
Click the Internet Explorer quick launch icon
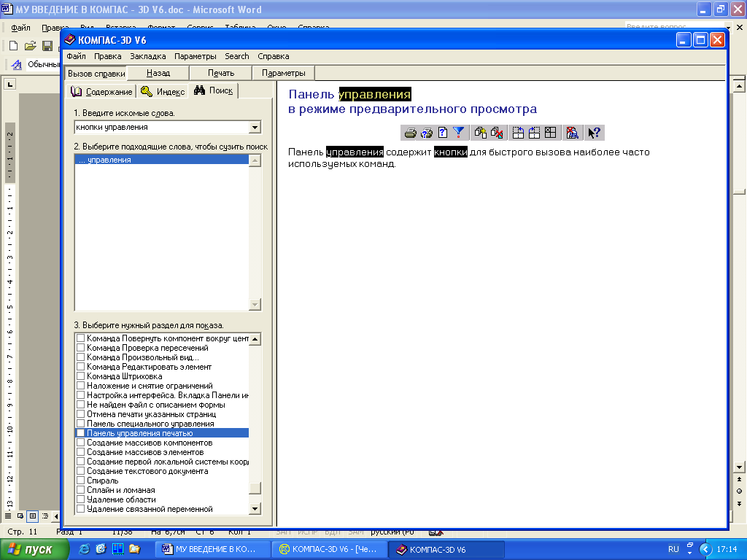pyautogui.click(x=84, y=549)
